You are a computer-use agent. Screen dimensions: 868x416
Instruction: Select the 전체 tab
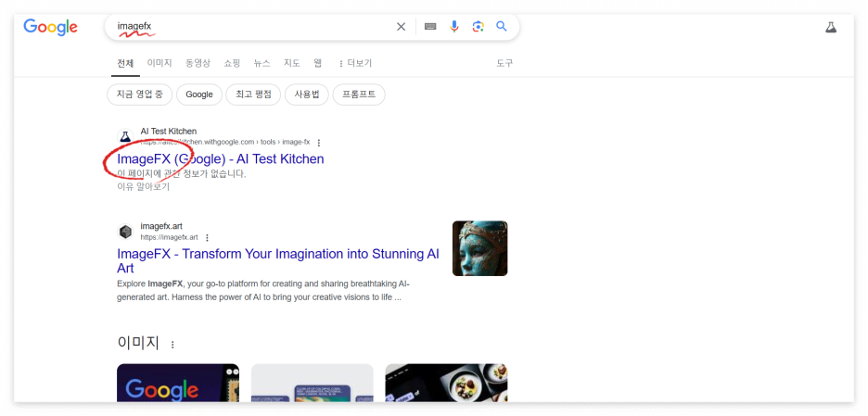coord(125,63)
